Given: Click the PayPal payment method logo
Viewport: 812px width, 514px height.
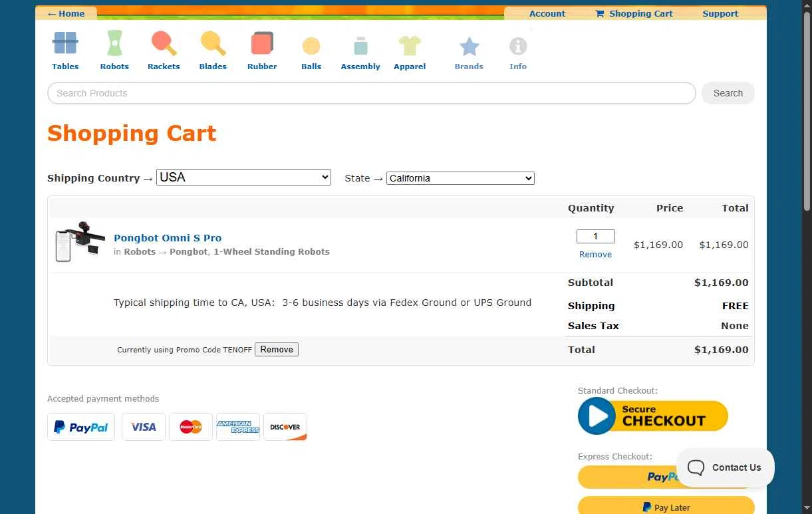Looking at the screenshot, I should pos(81,427).
